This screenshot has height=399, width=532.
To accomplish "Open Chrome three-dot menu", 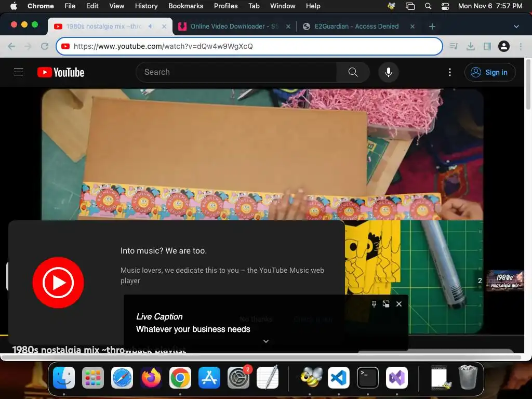I will tap(521, 46).
